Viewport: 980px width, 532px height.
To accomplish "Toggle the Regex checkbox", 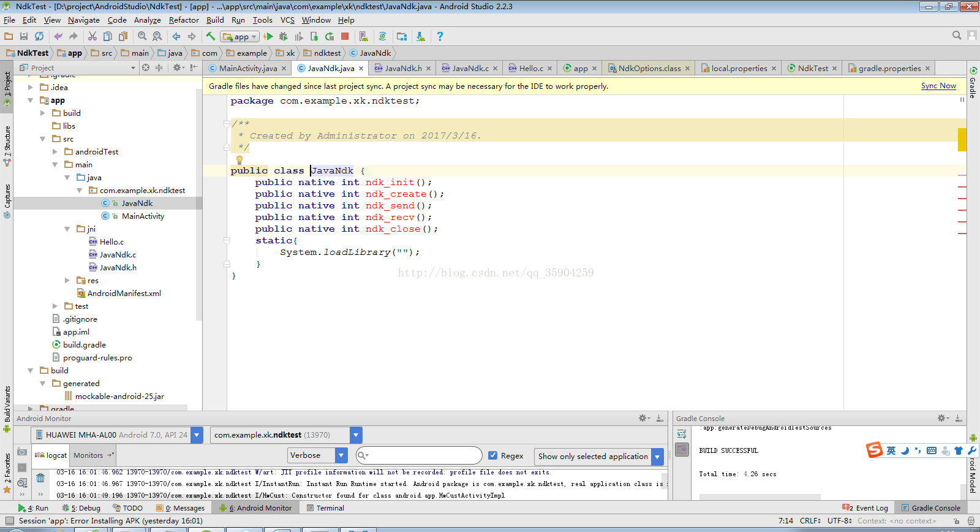I will point(492,455).
